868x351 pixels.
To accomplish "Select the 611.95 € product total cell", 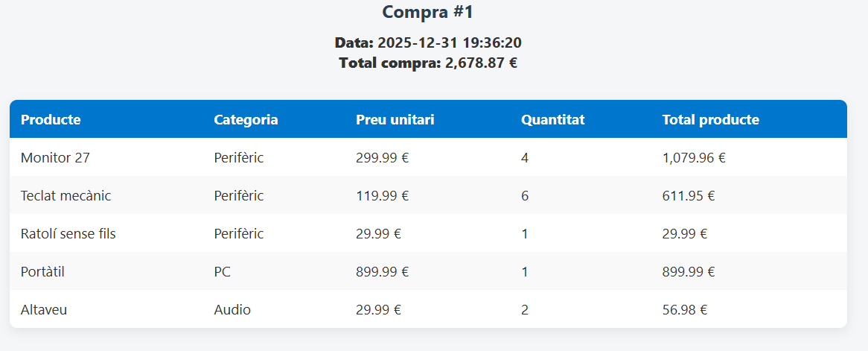I will pos(689,196).
